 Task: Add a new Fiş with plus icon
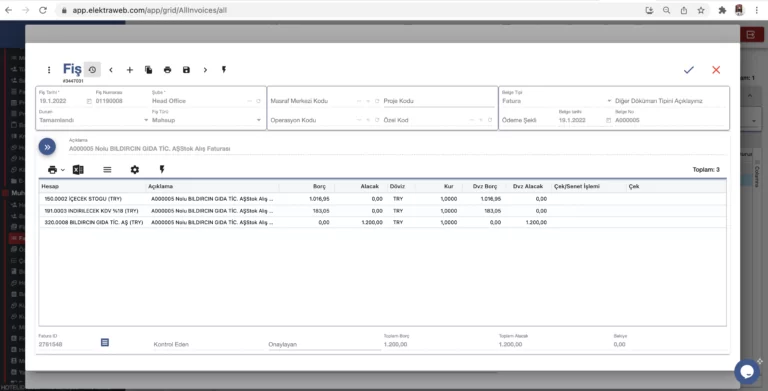point(130,70)
